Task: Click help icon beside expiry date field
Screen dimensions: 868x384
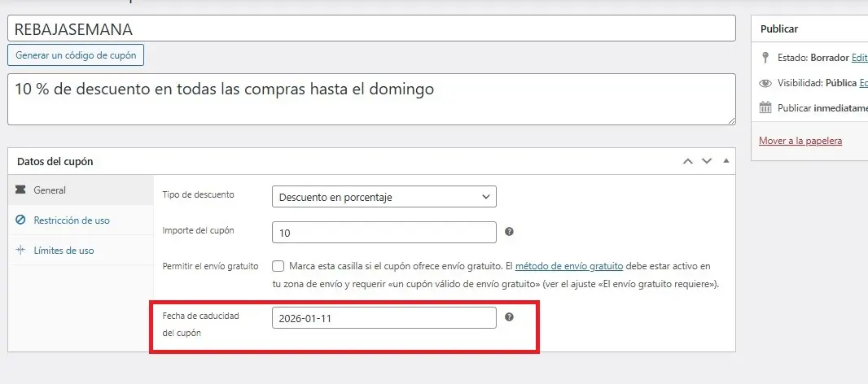Action: tap(509, 317)
